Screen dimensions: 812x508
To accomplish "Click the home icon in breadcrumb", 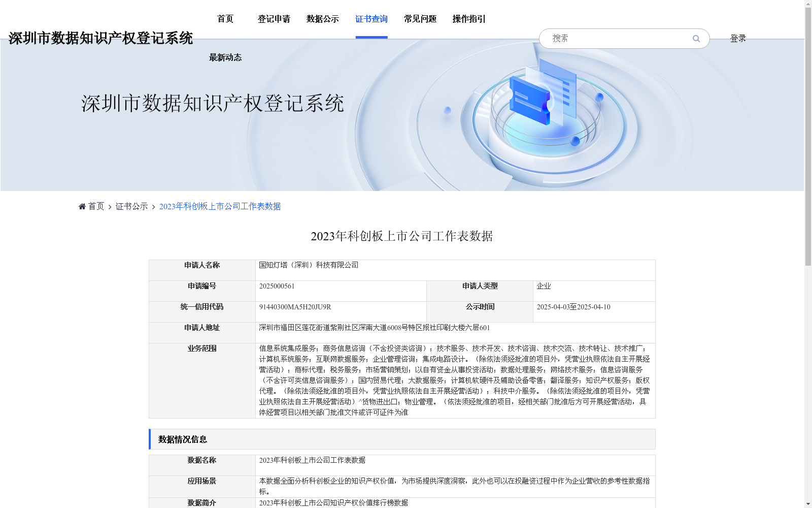I will coord(82,206).
